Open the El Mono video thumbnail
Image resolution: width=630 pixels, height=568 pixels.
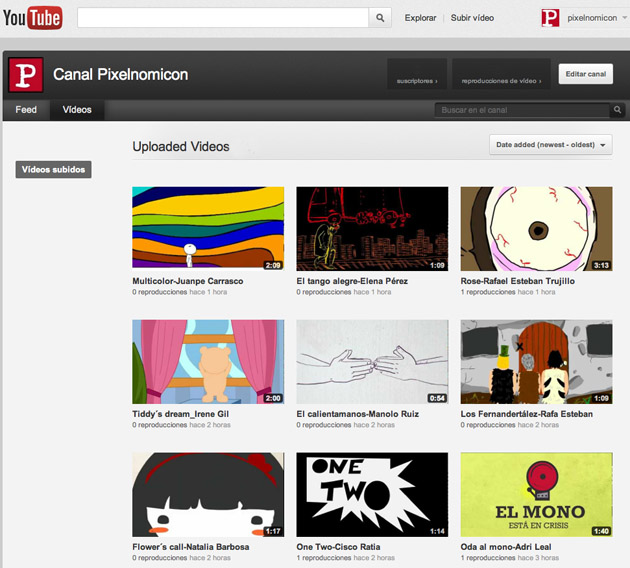tap(536, 494)
